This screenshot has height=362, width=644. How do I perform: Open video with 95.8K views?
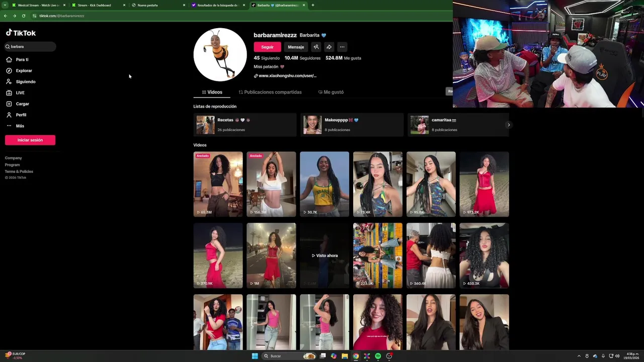pyautogui.click(x=431, y=184)
